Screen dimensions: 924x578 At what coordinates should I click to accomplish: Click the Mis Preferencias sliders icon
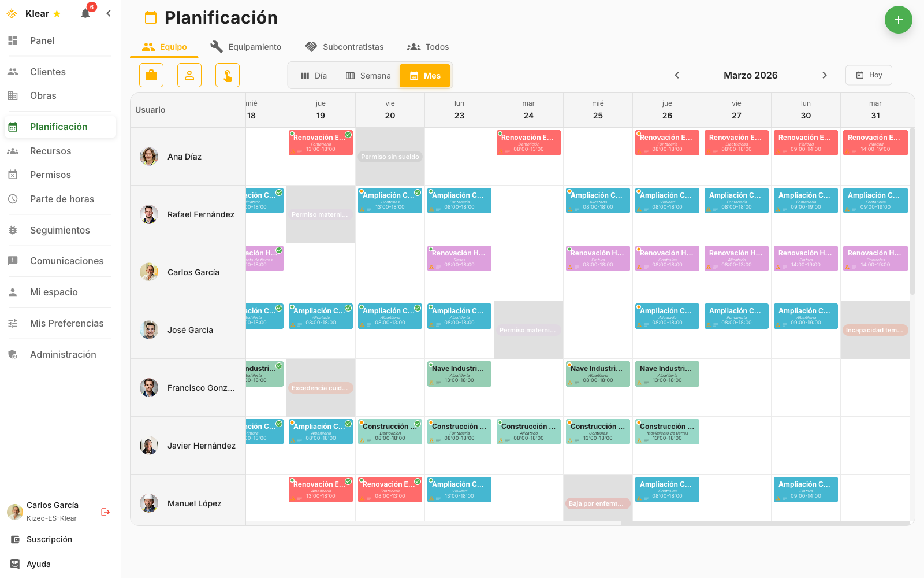pyautogui.click(x=13, y=323)
